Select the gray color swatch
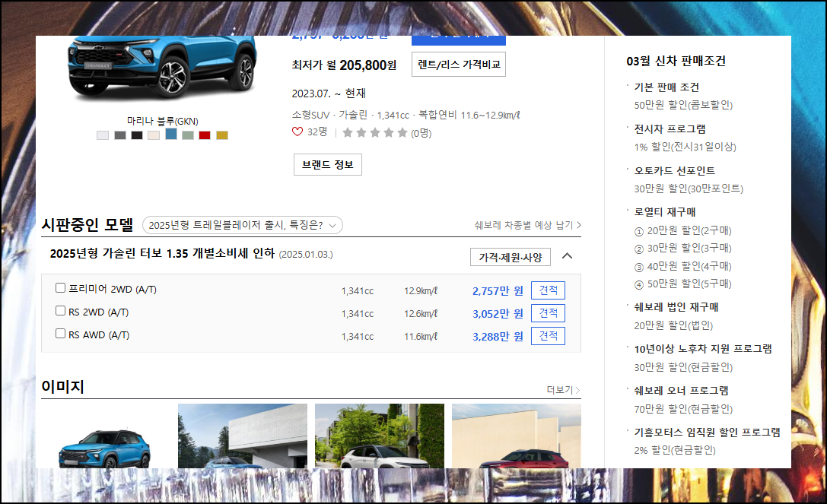The image size is (827, 504). point(120,135)
